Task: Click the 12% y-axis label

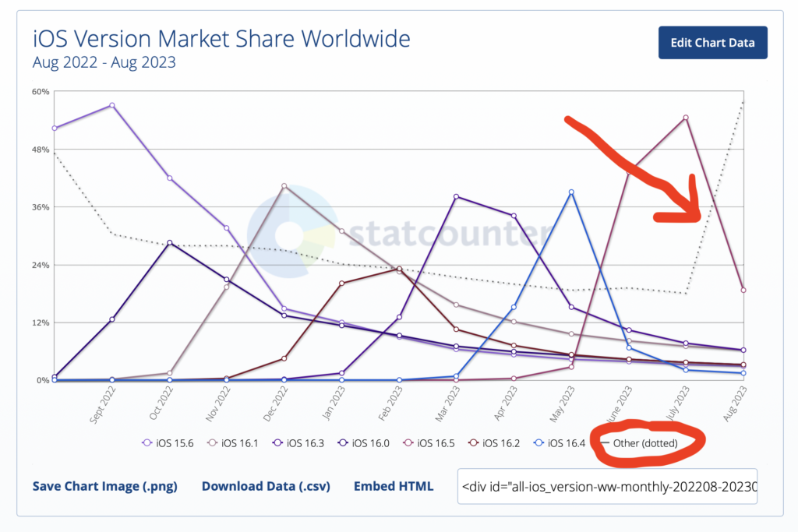Action: 41,322
